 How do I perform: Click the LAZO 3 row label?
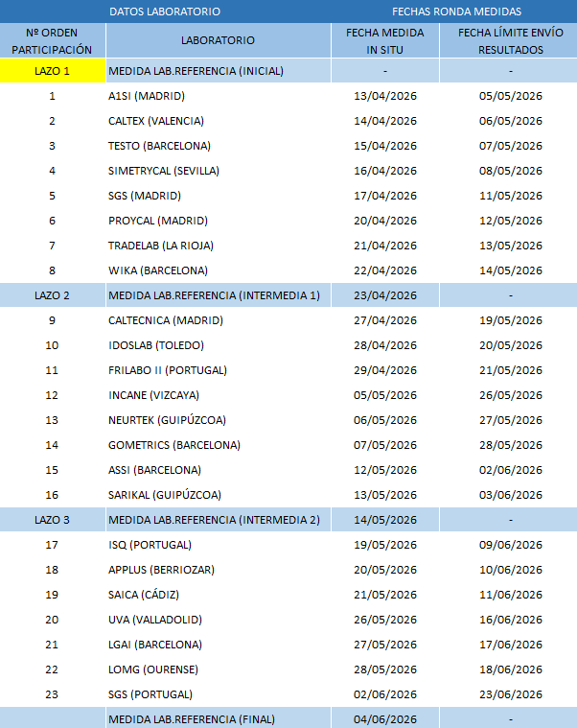tap(53, 520)
